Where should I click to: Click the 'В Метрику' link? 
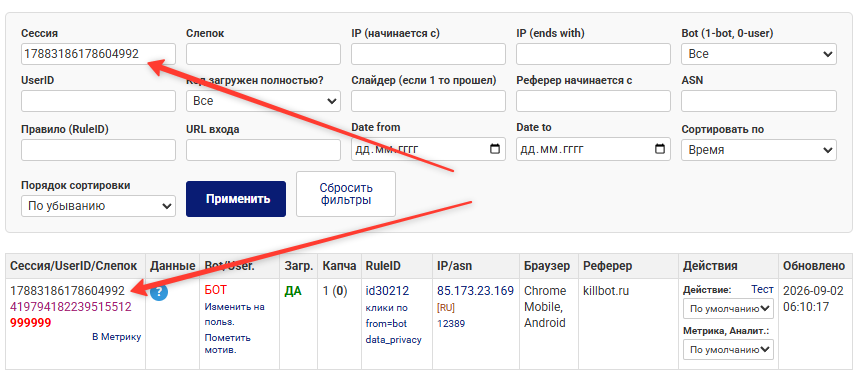(x=116, y=337)
